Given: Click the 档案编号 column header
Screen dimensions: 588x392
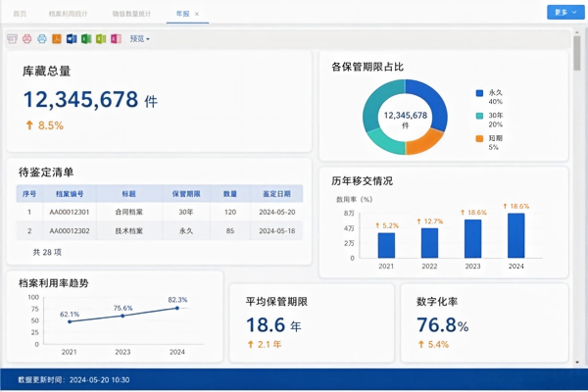Looking at the screenshot, I should [70, 194].
